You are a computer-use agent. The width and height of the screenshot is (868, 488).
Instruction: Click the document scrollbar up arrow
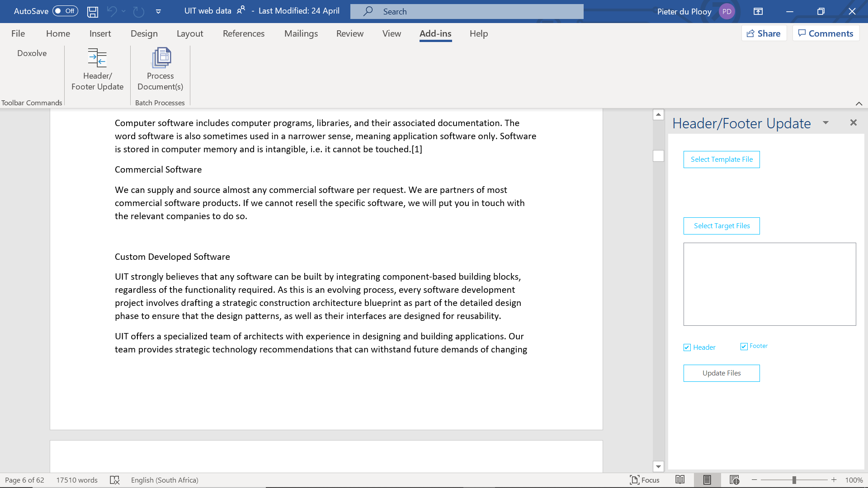click(658, 115)
